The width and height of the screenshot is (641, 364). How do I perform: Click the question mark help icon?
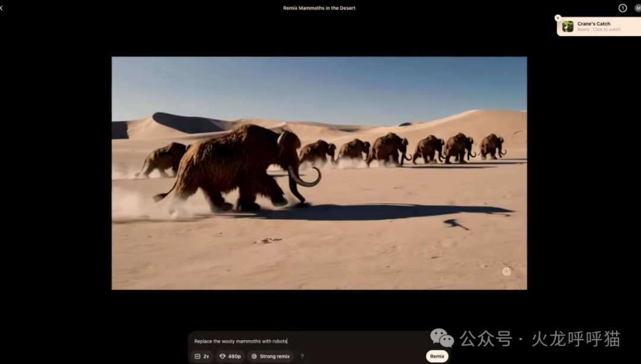(x=302, y=356)
